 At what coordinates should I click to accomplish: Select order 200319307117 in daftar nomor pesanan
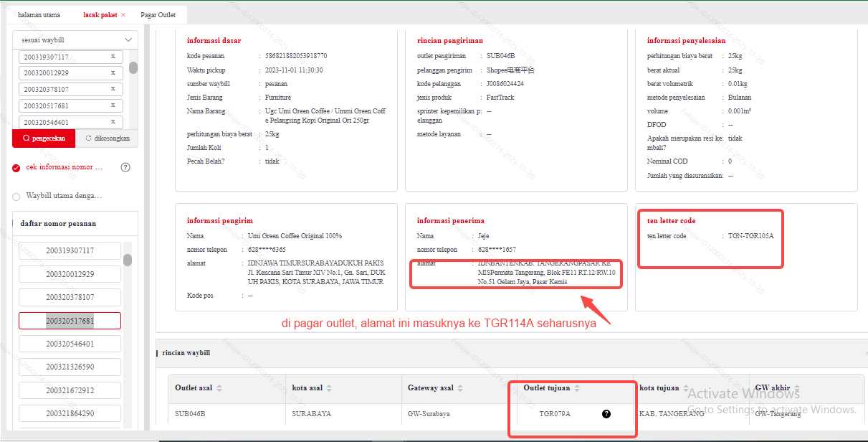pyautogui.click(x=70, y=250)
